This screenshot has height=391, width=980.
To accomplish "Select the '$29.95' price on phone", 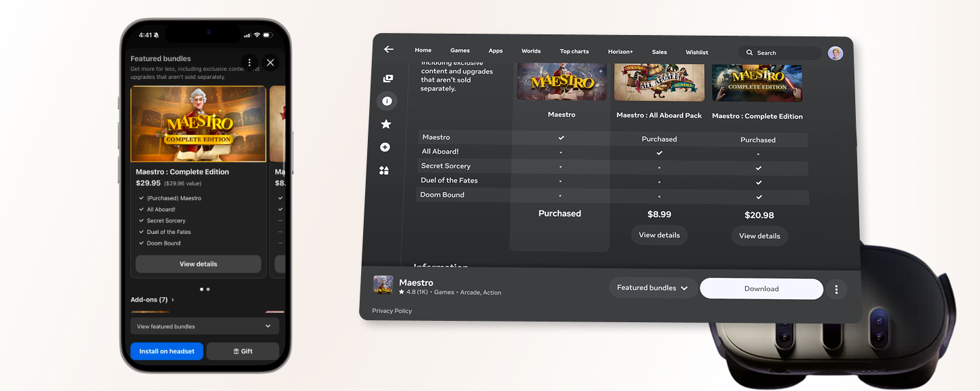I will pos(148,183).
